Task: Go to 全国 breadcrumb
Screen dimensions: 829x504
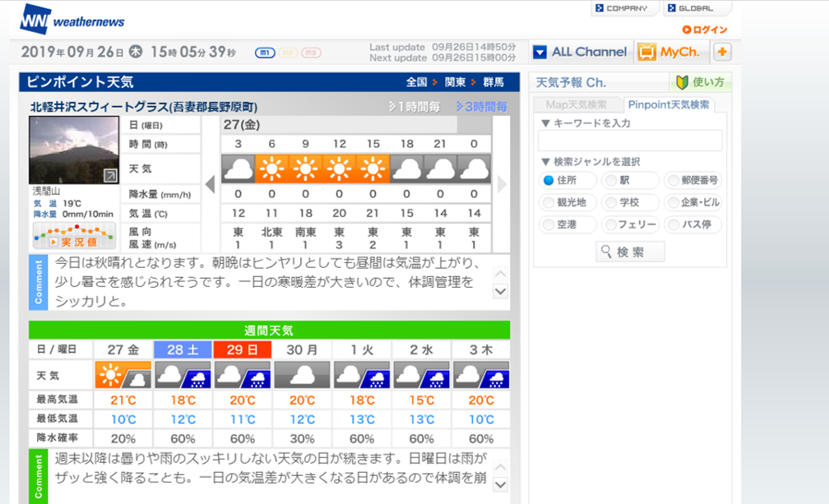Action: pos(416,82)
